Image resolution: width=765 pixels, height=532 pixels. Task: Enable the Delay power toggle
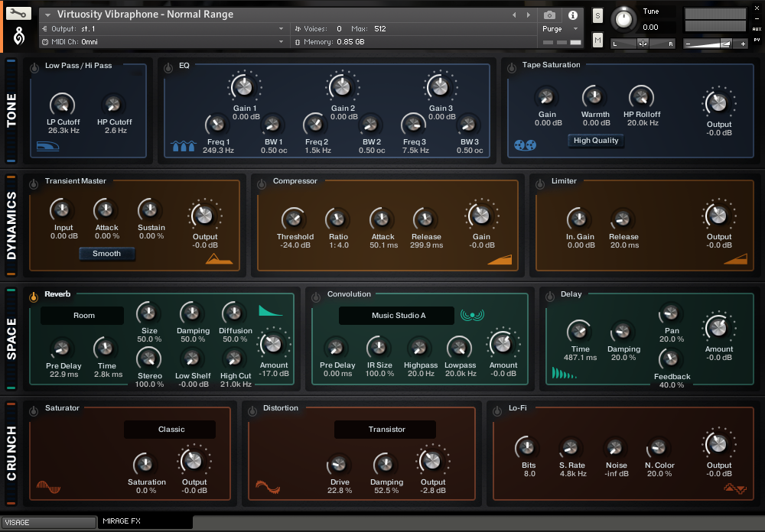point(550,297)
